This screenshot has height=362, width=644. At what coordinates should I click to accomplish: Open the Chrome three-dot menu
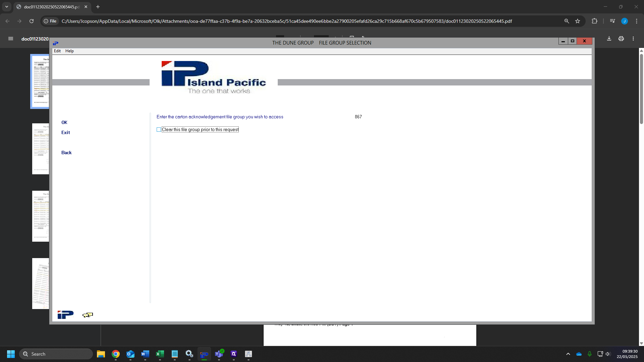(637, 21)
